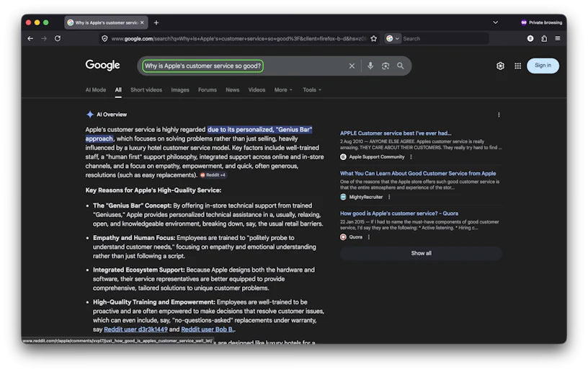The width and height of the screenshot is (588, 372).
Task: Click the magnifier search button
Action: click(x=401, y=66)
